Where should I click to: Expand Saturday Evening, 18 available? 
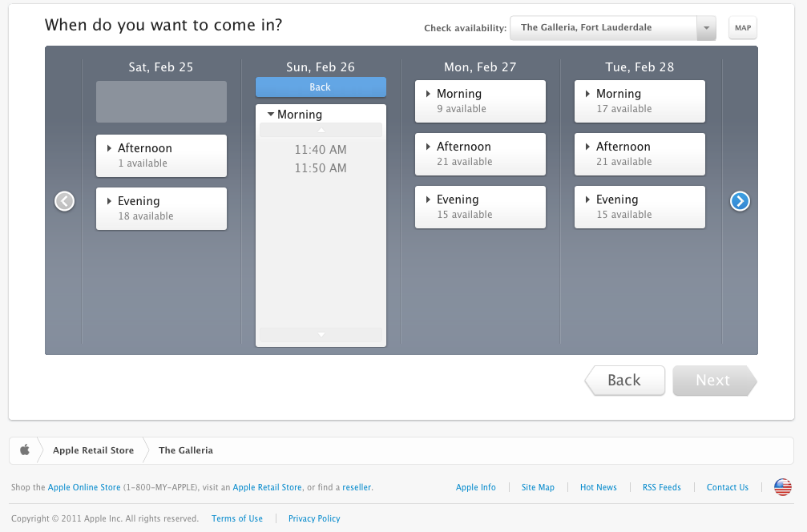pos(161,208)
